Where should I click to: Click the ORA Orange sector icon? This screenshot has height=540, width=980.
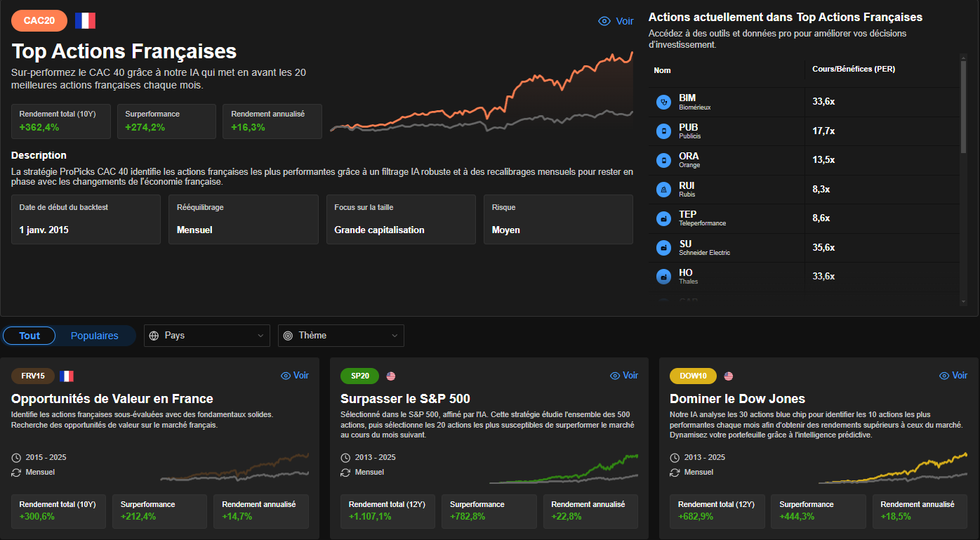coord(663,160)
